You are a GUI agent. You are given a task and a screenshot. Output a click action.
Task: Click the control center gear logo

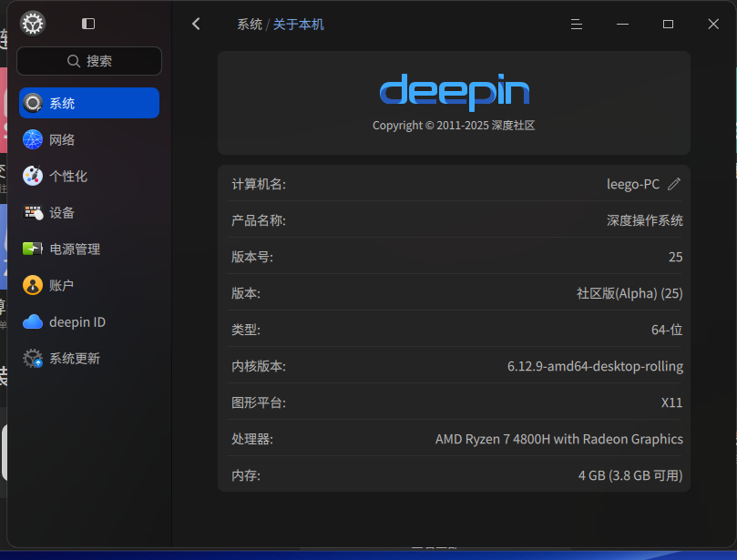pyautogui.click(x=33, y=24)
